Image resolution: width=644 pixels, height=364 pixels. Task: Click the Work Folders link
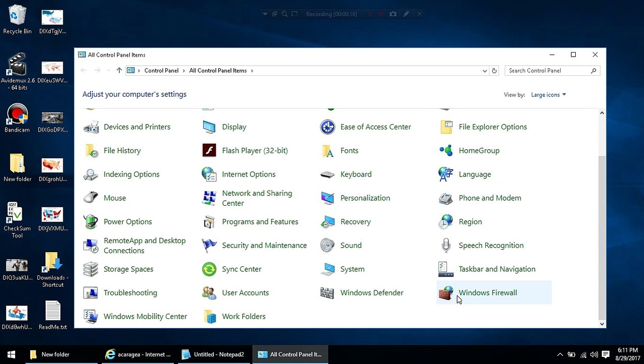tap(244, 317)
